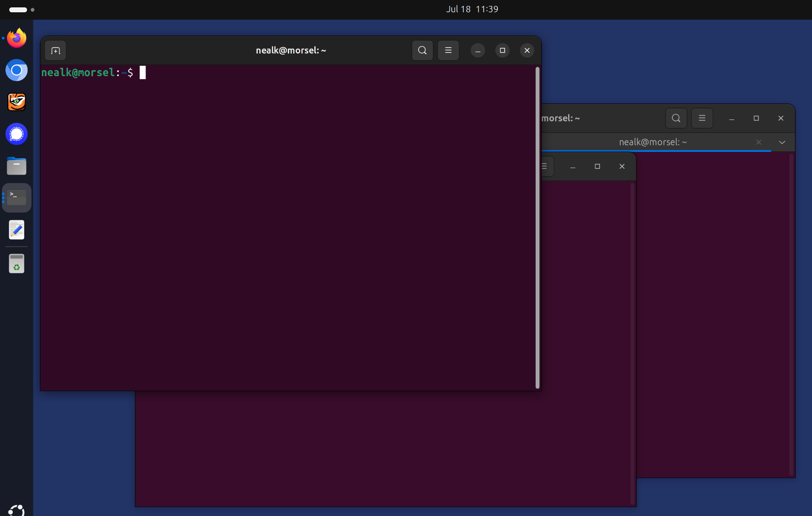Maximize the front terminal window
Viewport: 812px width, 516px height.
click(502, 50)
